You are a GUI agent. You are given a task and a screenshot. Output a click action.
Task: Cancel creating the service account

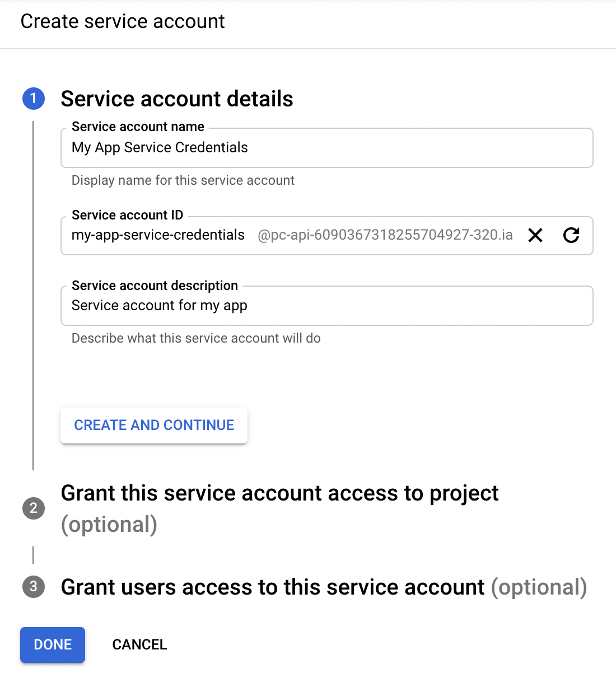pyautogui.click(x=139, y=644)
